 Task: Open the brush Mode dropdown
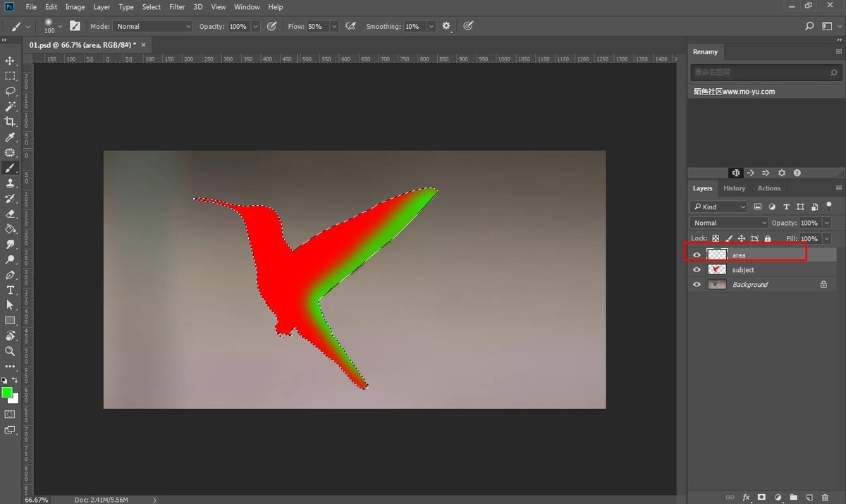point(152,27)
